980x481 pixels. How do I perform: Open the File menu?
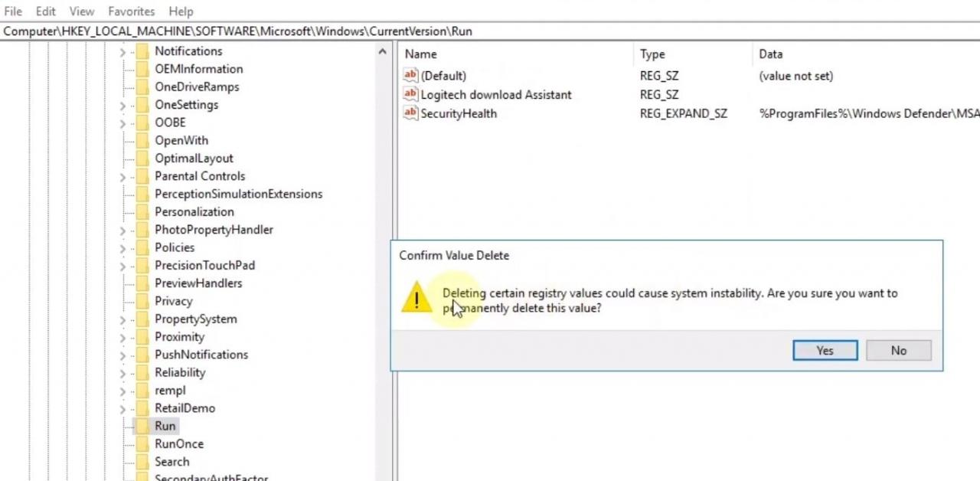(x=13, y=11)
